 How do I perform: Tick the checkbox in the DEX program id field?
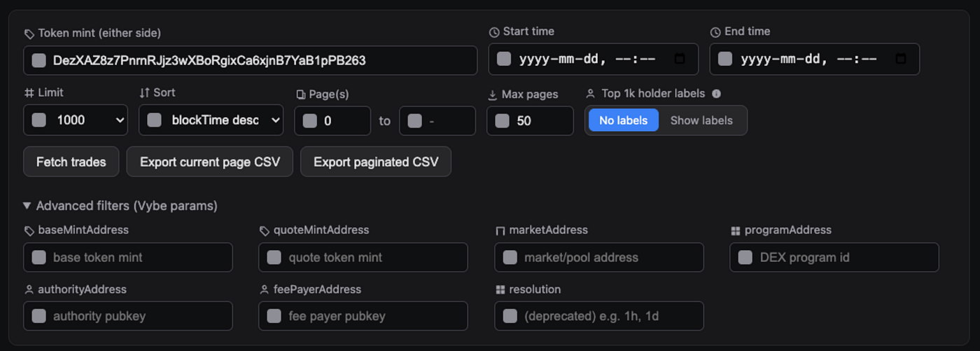pos(745,257)
